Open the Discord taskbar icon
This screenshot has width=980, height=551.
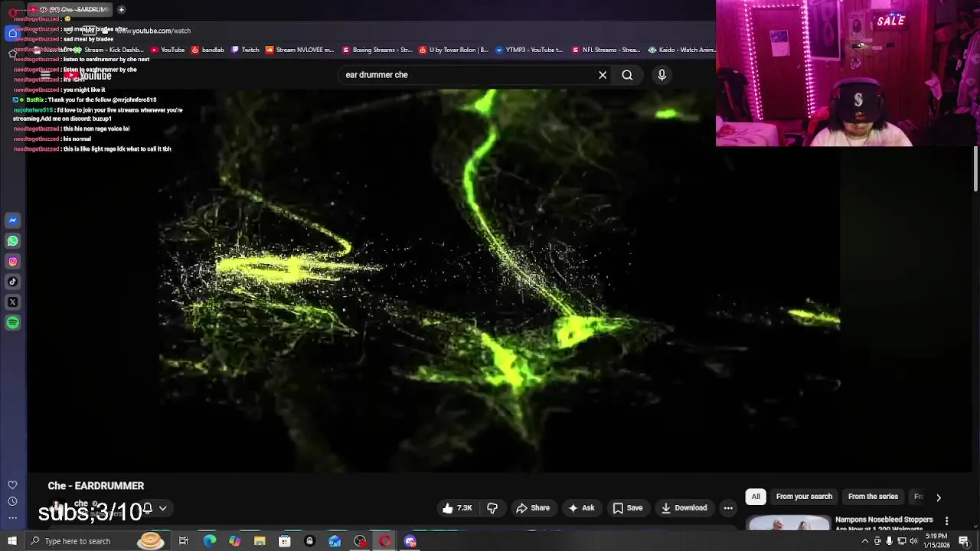(410, 541)
